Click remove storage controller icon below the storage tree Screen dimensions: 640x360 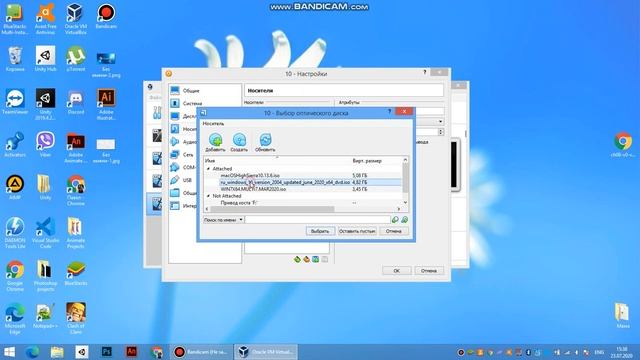point(306,259)
